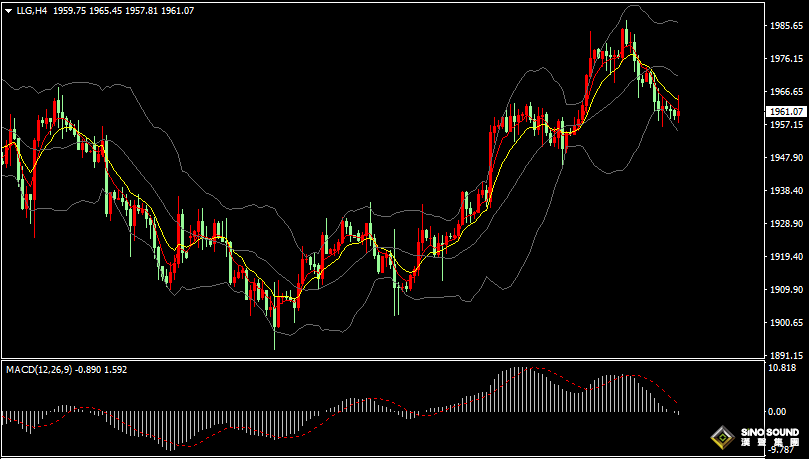Click the LLG,H4 symbol label

[32, 10]
